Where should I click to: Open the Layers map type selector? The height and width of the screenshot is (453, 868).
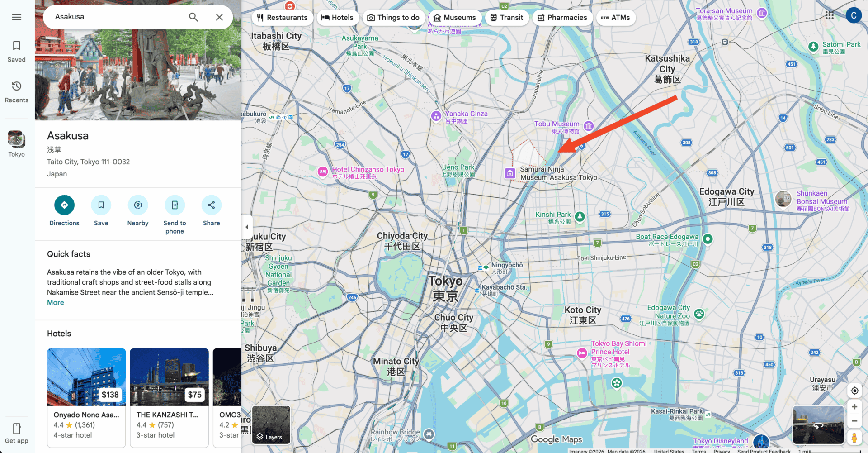click(x=271, y=425)
